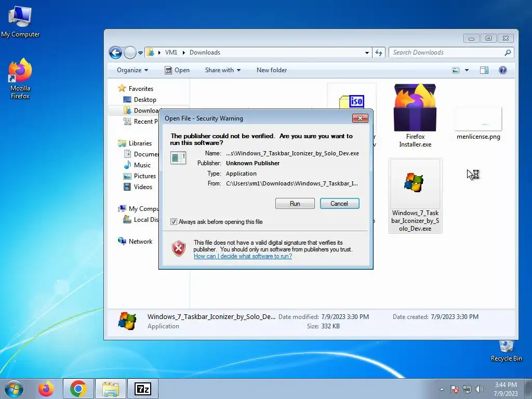Open Pictures library
The image size is (532, 399).
(140, 176)
